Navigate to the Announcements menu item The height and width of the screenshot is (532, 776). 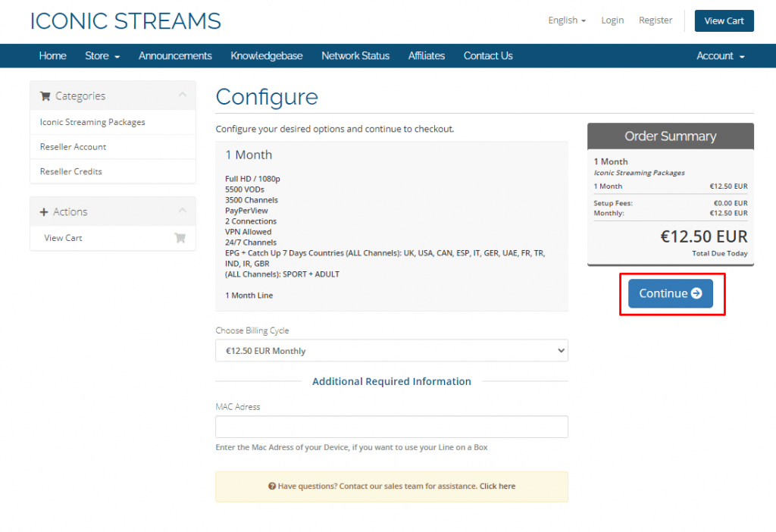tap(175, 55)
